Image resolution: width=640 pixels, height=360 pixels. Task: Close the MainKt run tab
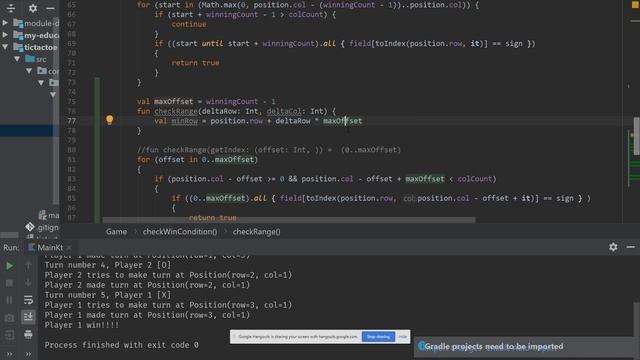click(69, 247)
